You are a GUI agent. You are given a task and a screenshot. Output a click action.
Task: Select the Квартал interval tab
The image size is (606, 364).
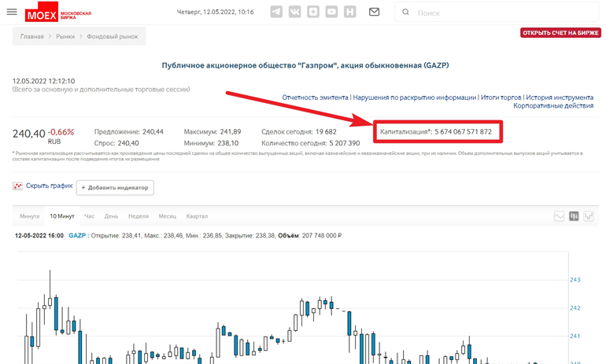[x=197, y=216]
